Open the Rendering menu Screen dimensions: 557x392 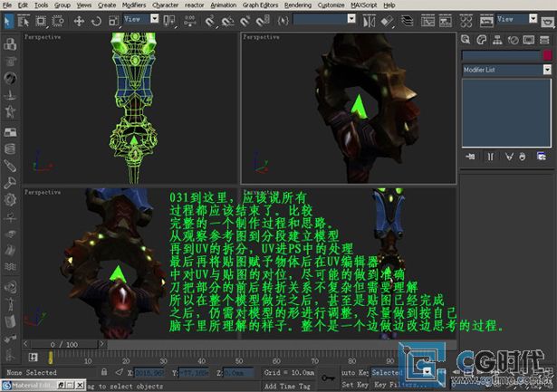click(298, 5)
